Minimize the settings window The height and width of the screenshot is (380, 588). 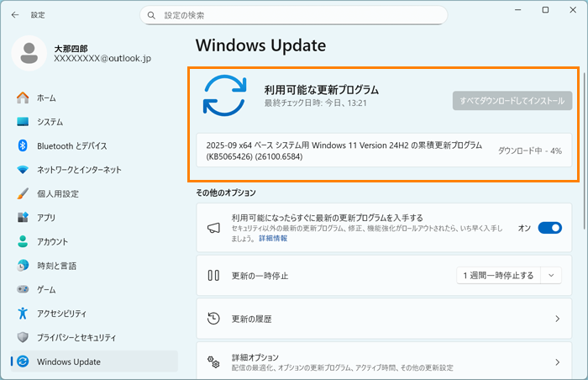tap(518, 10)
